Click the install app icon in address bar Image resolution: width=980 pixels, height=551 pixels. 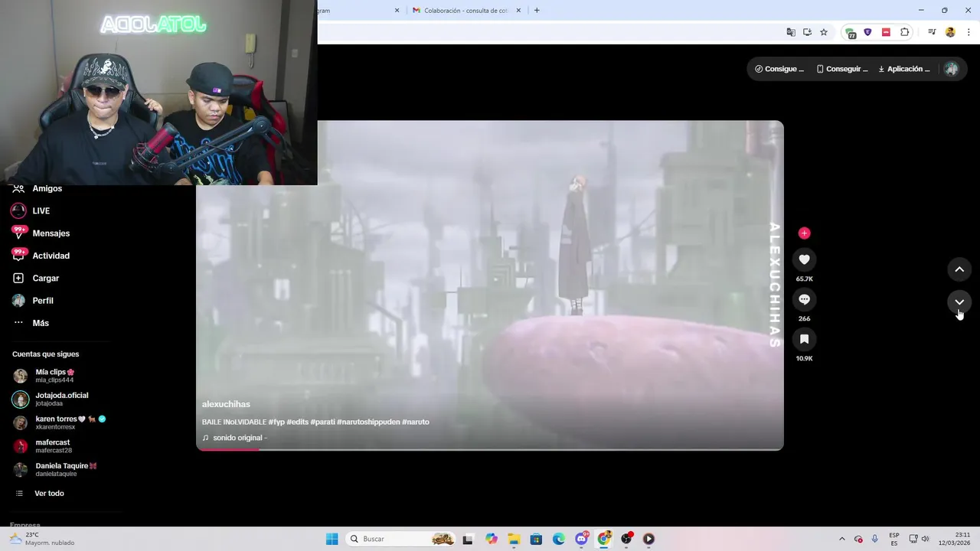pos(807,32)
